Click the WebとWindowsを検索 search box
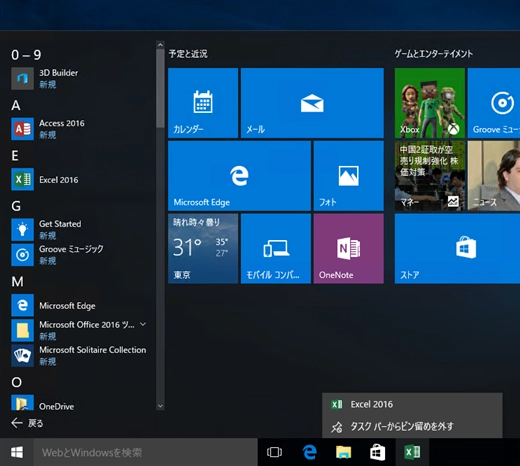The image size is (520, 466). coord(145,452)
